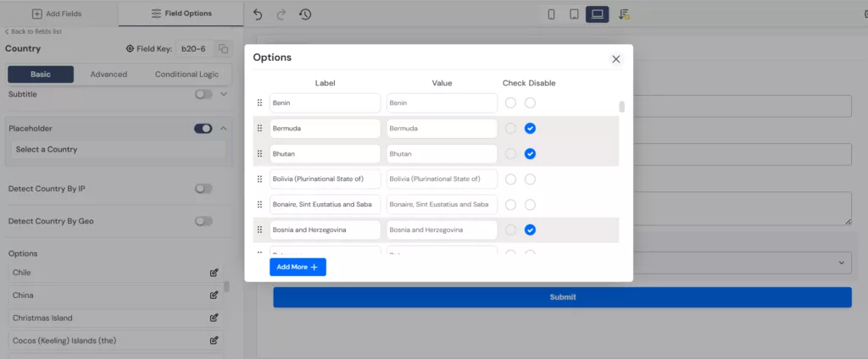Click the Chile option text
Screen dimensions: 868x359
[x=21, y=273]
